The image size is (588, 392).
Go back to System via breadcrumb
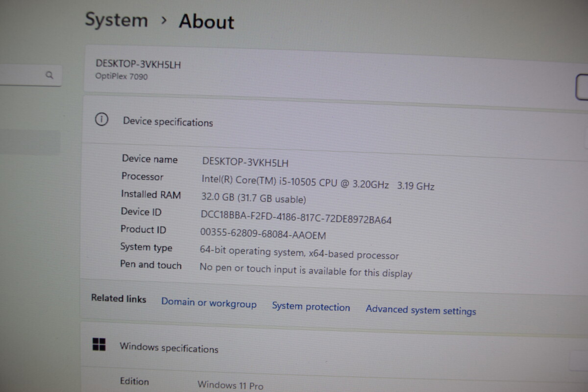[x=116, y=20]
